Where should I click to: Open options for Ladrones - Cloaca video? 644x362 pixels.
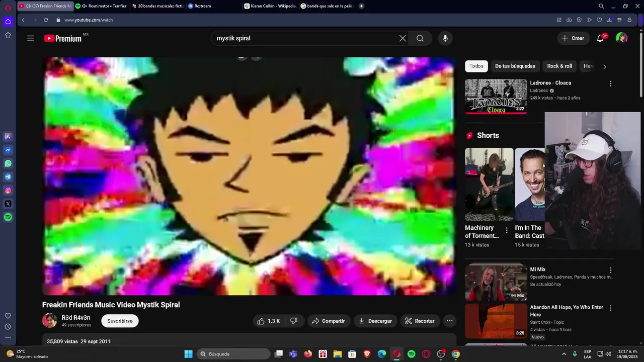tap(611, 83)
